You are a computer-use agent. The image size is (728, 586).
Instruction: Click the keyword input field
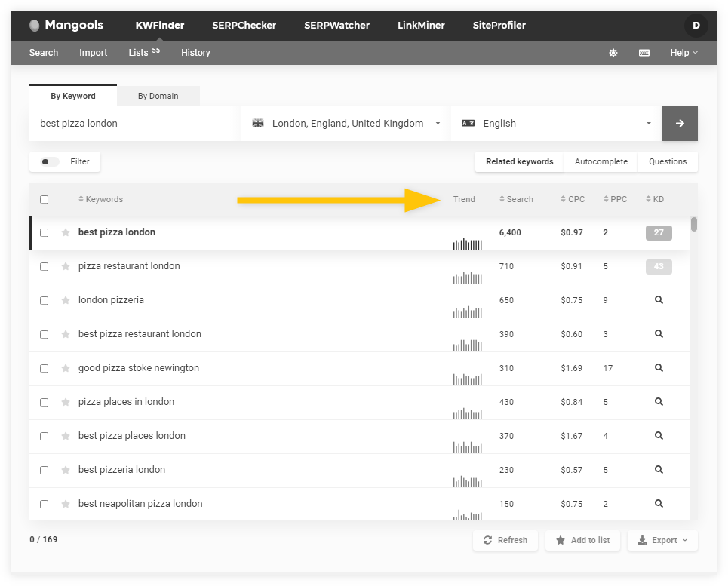tap(134, 124)
